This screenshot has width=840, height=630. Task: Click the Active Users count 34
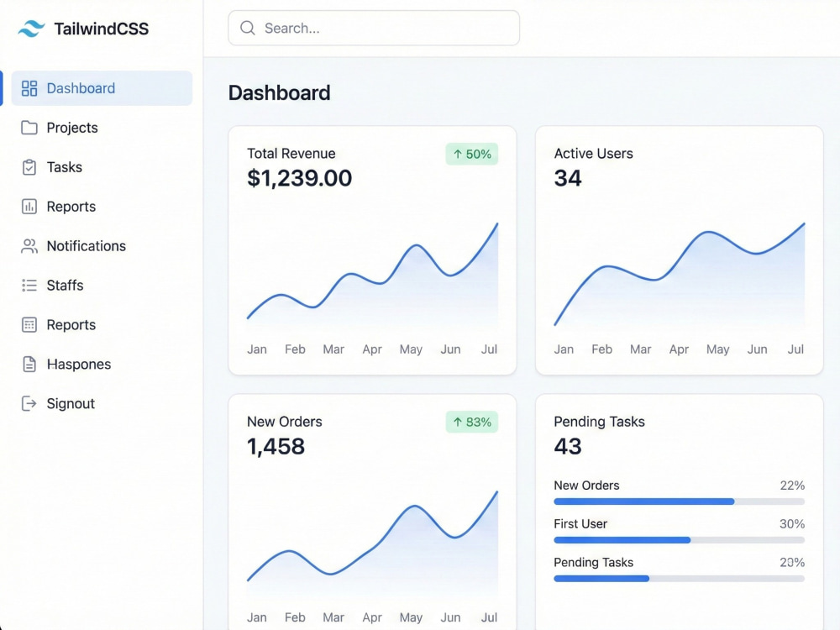[568, 178]
